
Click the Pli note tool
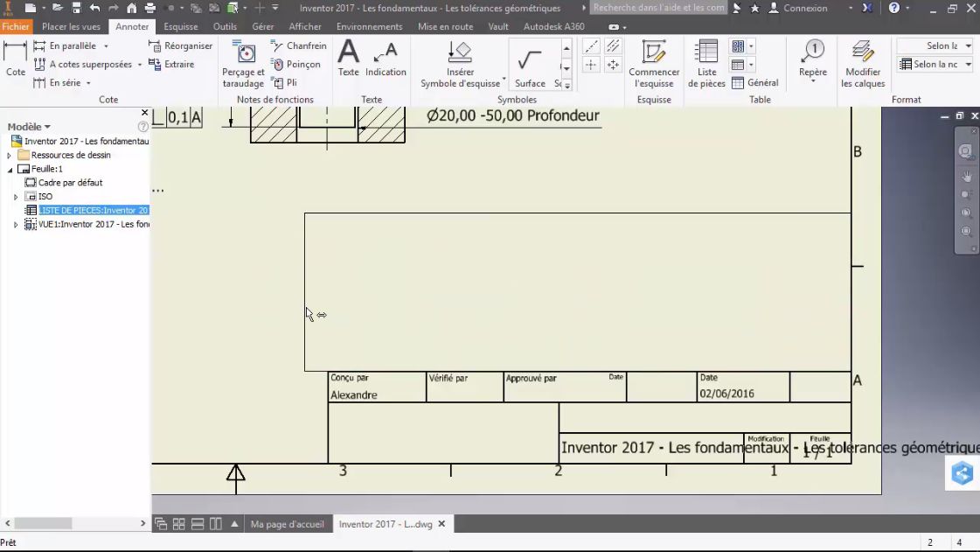point(284,82)
